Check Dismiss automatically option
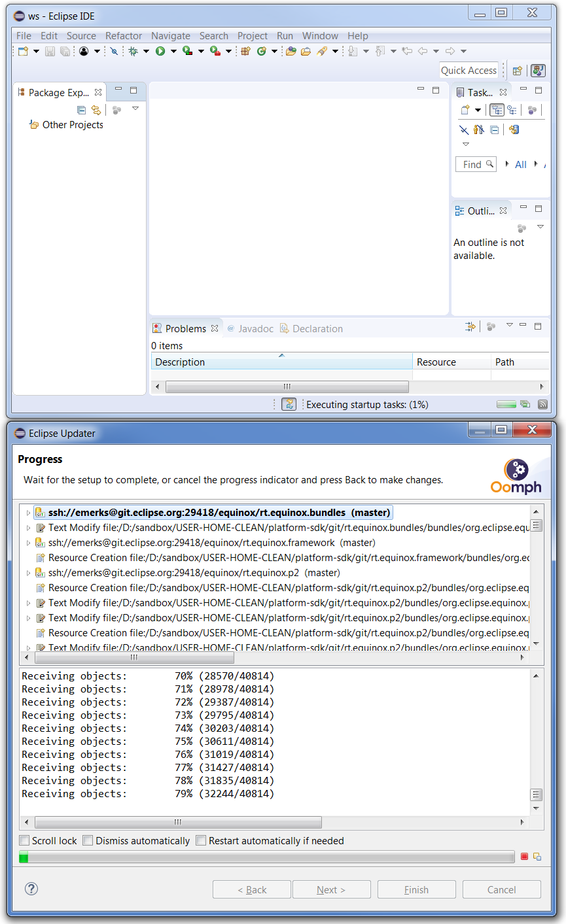The height and width of the screenshot is (924, 566). pos(88,840)
